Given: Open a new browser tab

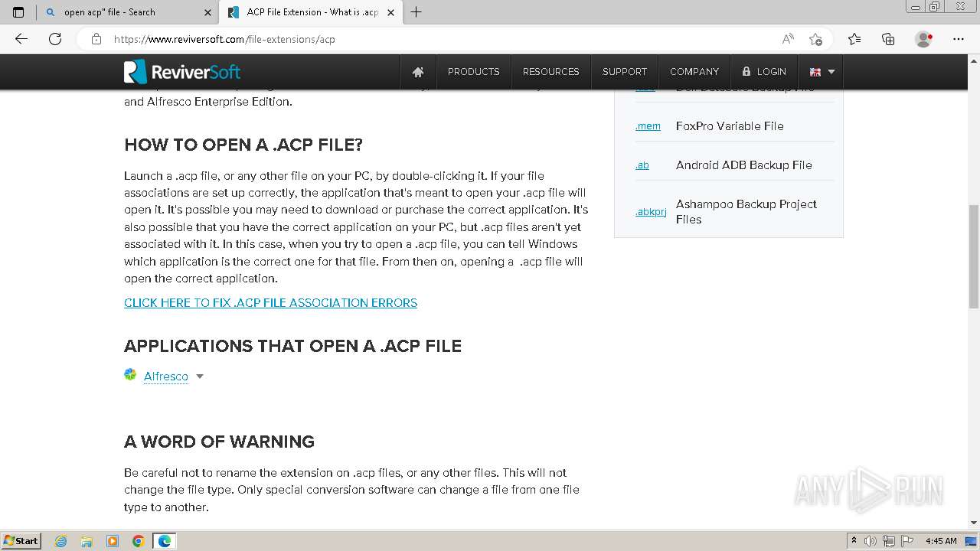Looking at the screenshot, I should [416, 12].
